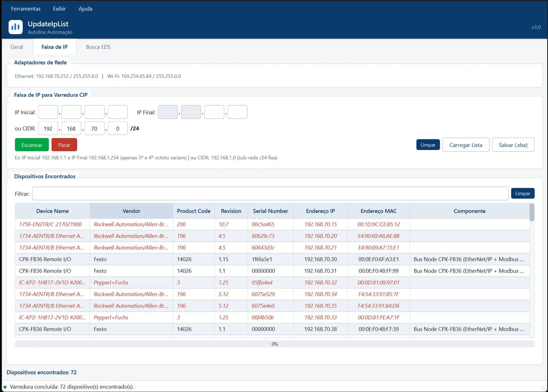Open the Exibir menu
Image resolution: width=548 pixels, height=392 pixels.
59,9
